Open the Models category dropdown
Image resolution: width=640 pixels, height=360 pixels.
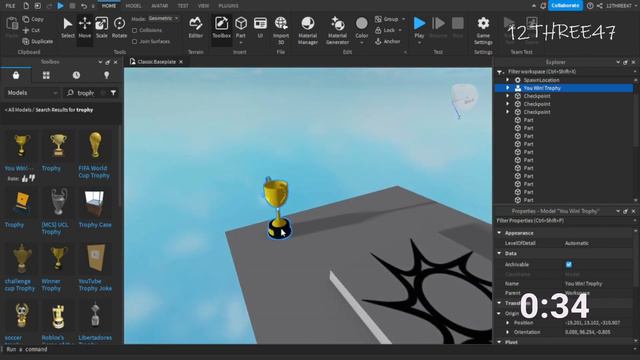tap(32, 93)
